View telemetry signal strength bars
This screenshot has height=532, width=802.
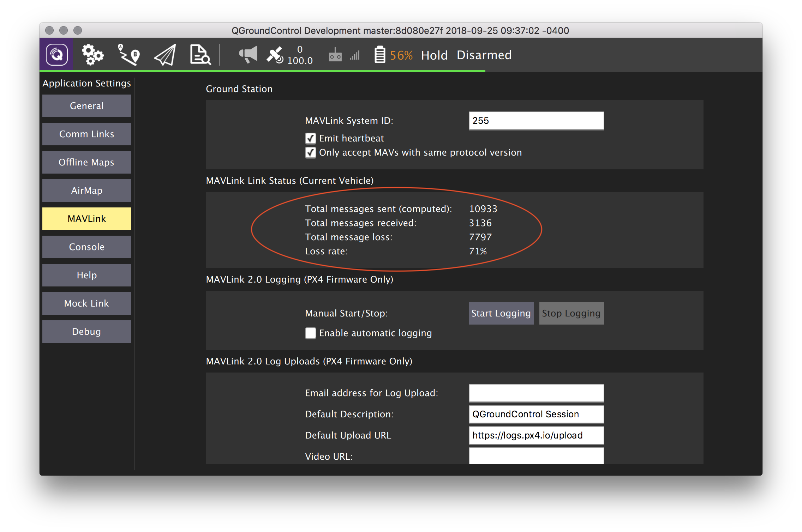click(x=354, y=55)
